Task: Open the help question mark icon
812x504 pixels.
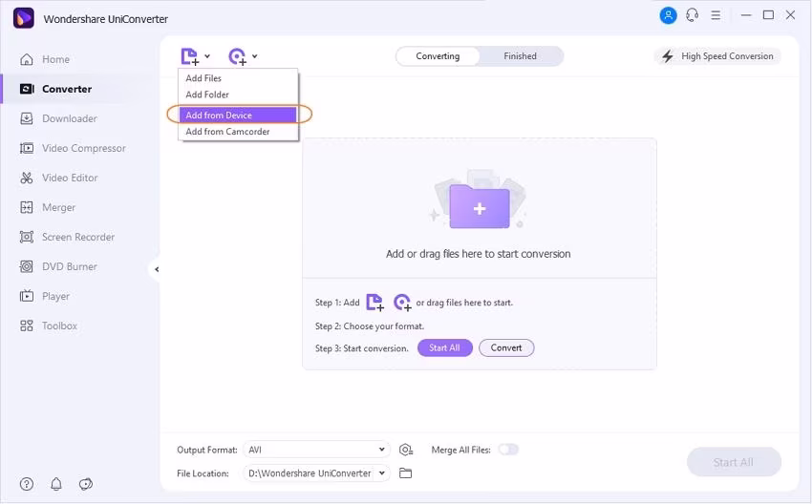Action: (27, 484)
